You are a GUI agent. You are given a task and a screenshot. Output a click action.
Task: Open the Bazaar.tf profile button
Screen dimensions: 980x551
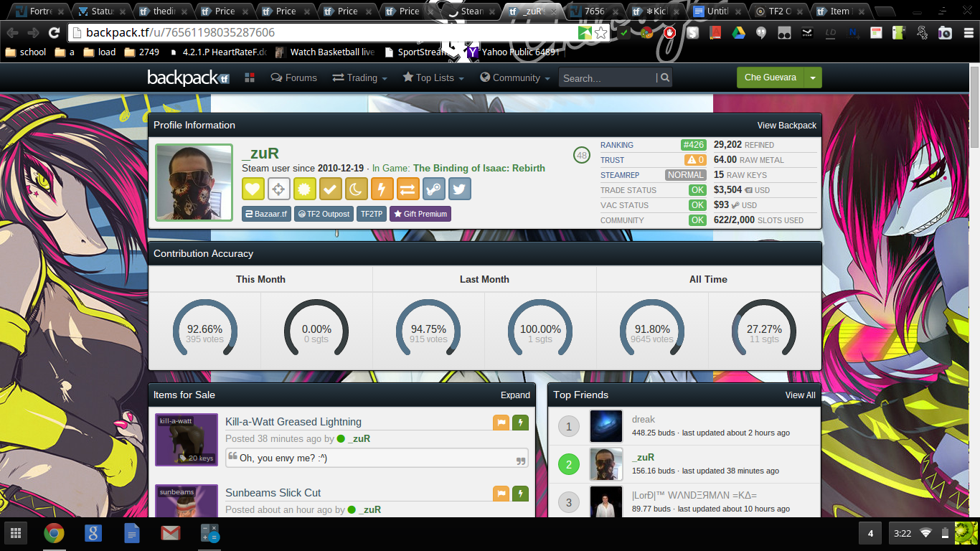tap(266, 214)
